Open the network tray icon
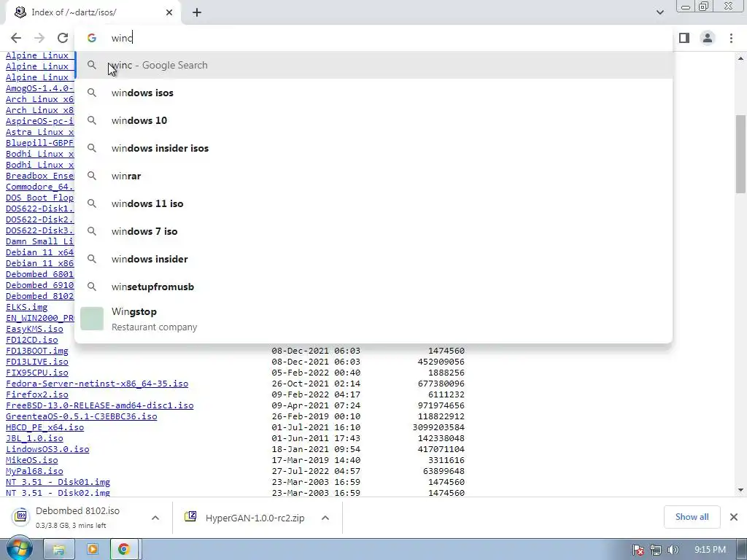Image resolution: width=747 pixels, height=560 pixels. [656, 550]
